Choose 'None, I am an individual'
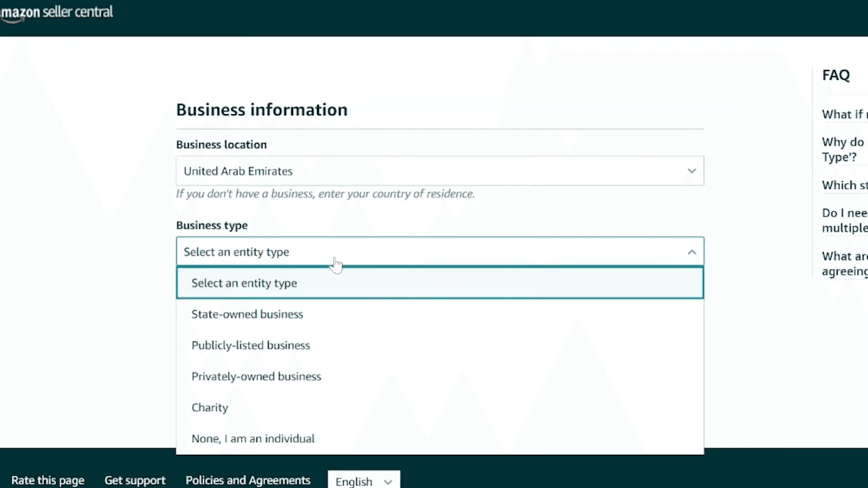This screenshot has height=488, width=868. (253, 439)
